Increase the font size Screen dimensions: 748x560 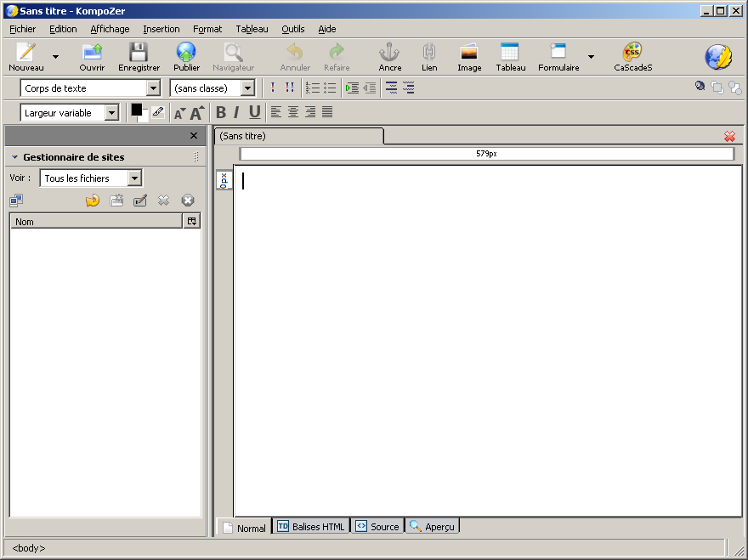coord(197,112)
